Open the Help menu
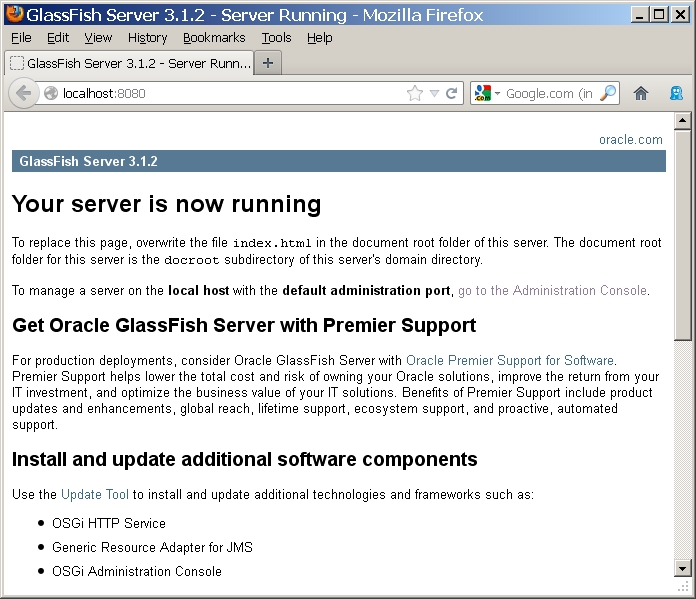The height and width of the screenshot is (599, 696). [x=320, y=38]
